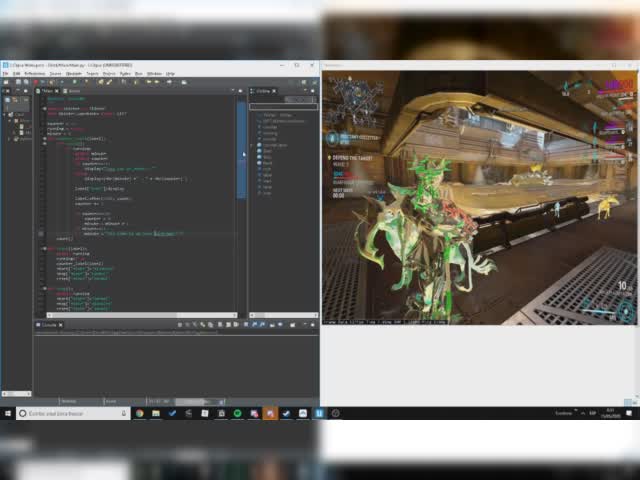This screenshot has height=480, width=640.
Task: Open the Edit menu in Eclipse
Action: [x=16, y=74]
